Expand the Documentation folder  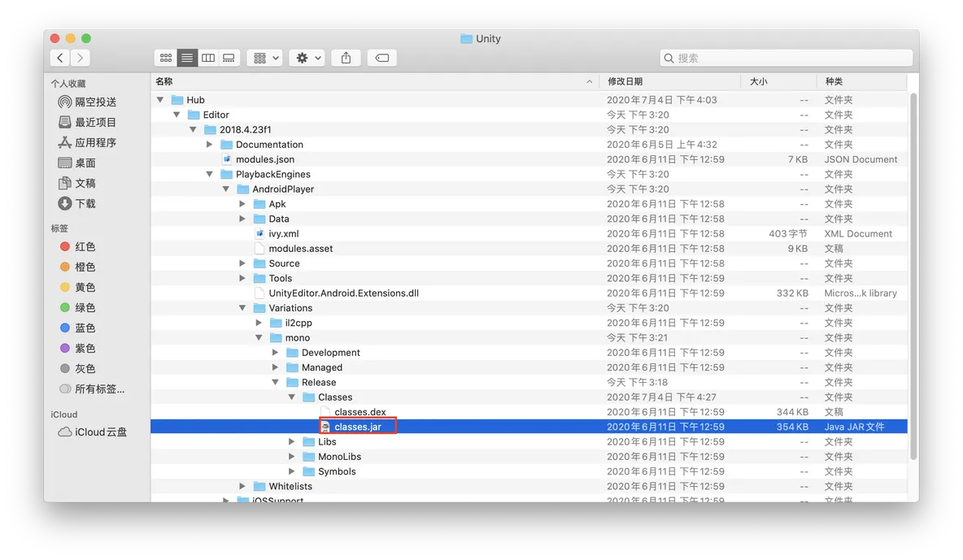209,145
